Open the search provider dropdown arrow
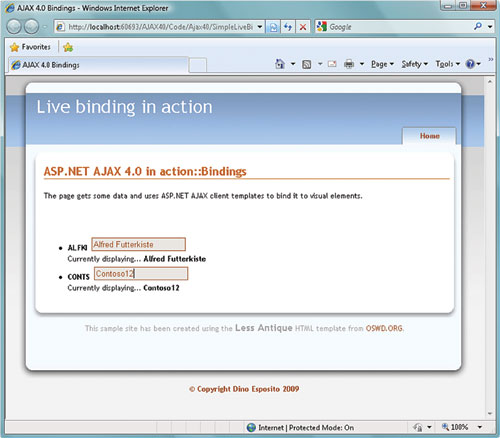The height and width of the screenshot is (438, 500). pos(490,27)
